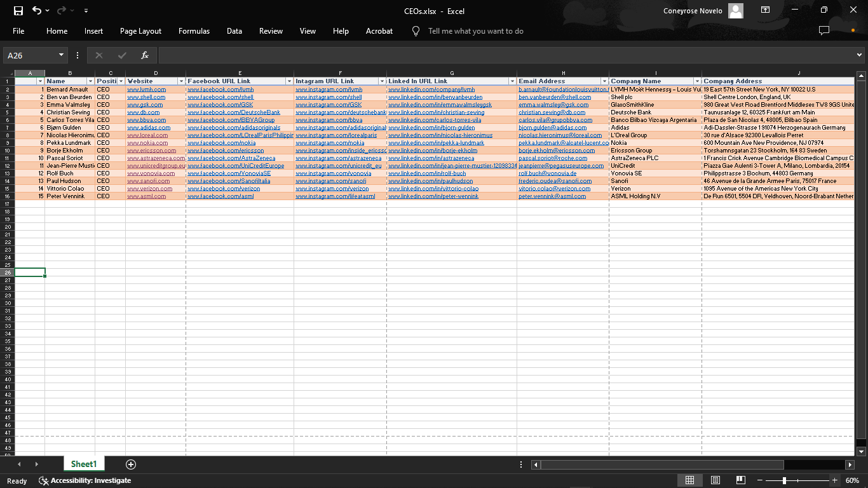Screen dimensions: 868x488
Task: Expand the formula bar with chevron
Action: (x=860, y=55)
